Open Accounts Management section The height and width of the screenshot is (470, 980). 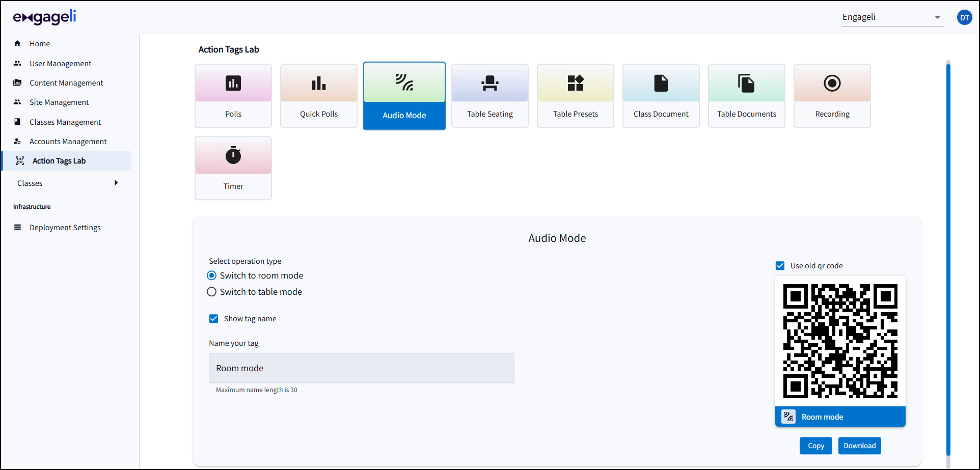(x=68, y=142)
